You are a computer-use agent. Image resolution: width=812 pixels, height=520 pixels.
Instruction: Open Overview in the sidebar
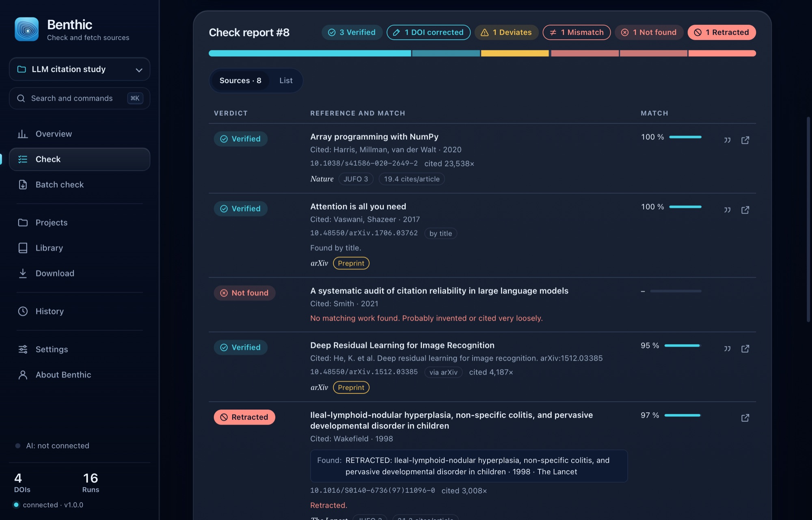pos(80,134)
